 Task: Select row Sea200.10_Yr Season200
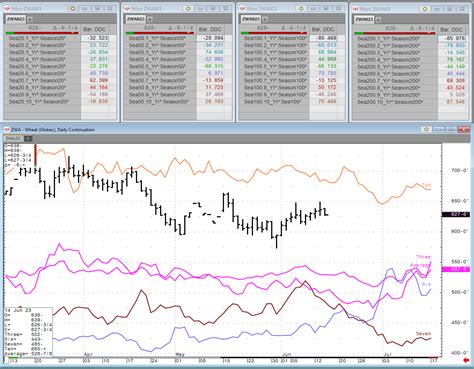(395, 102)
